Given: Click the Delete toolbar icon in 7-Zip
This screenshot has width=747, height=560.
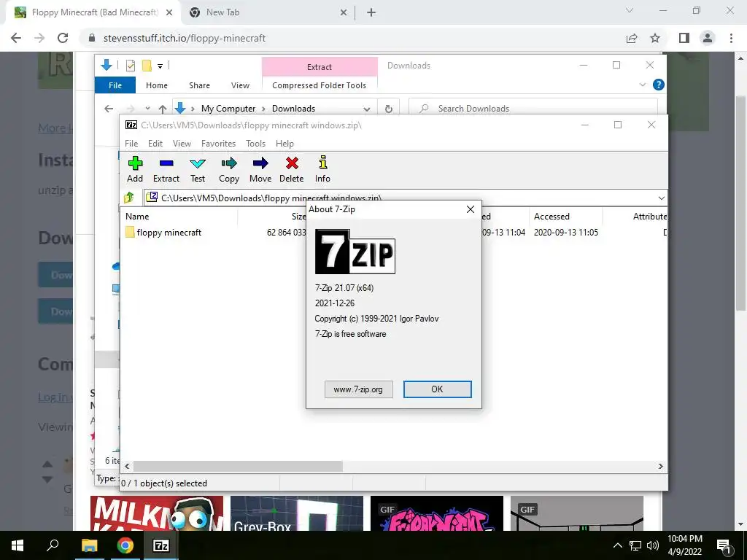Looking at the screenshot, I should [292, 169].
